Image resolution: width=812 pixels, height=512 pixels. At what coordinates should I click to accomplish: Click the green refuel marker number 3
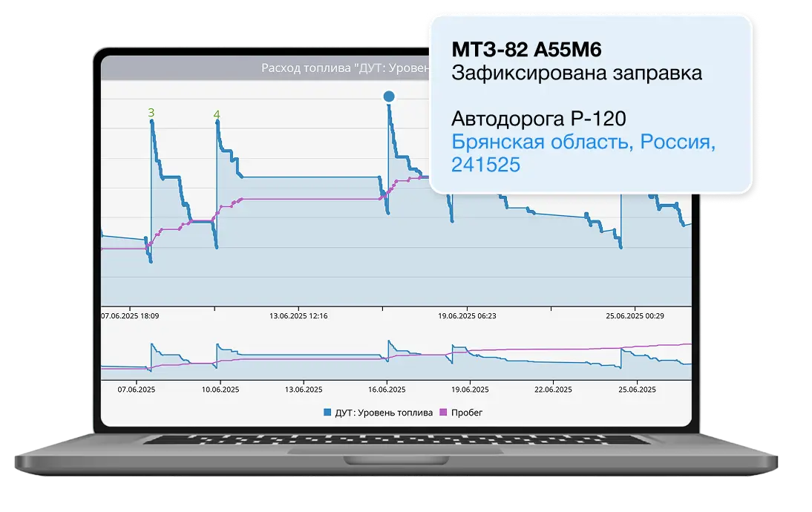[x=151, y=113]
